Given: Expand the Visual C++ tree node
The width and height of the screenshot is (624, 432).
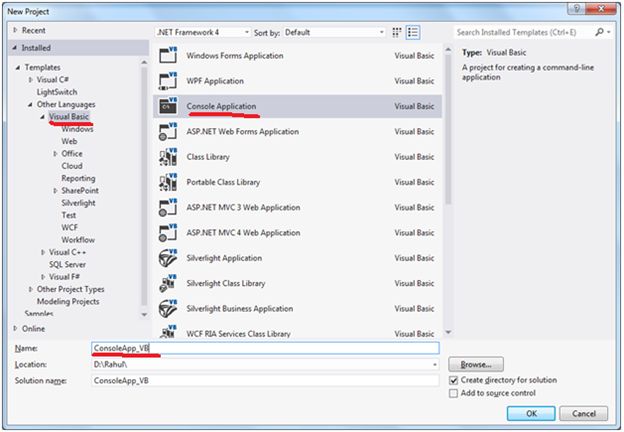Looking at the screenshot, I should (x=43, y=252).
